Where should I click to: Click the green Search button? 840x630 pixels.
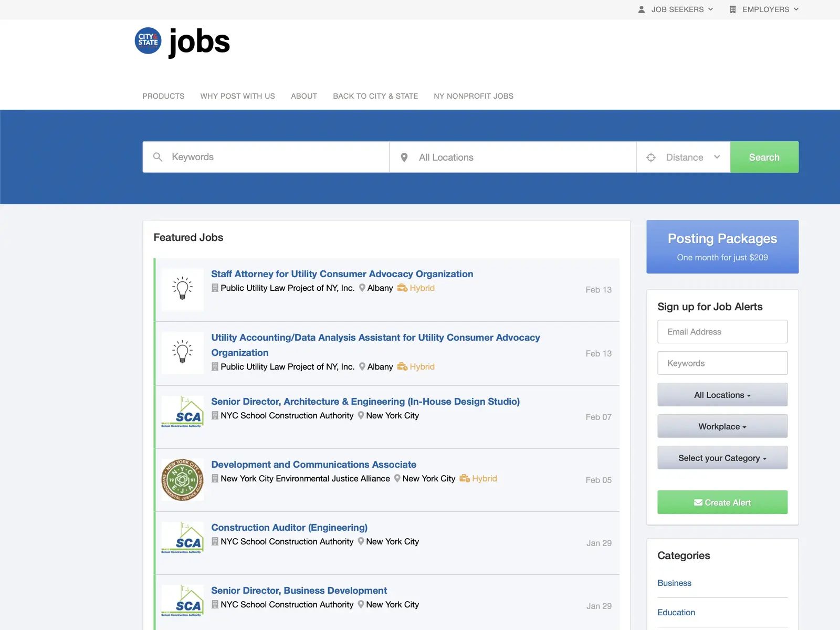[764, 157]
